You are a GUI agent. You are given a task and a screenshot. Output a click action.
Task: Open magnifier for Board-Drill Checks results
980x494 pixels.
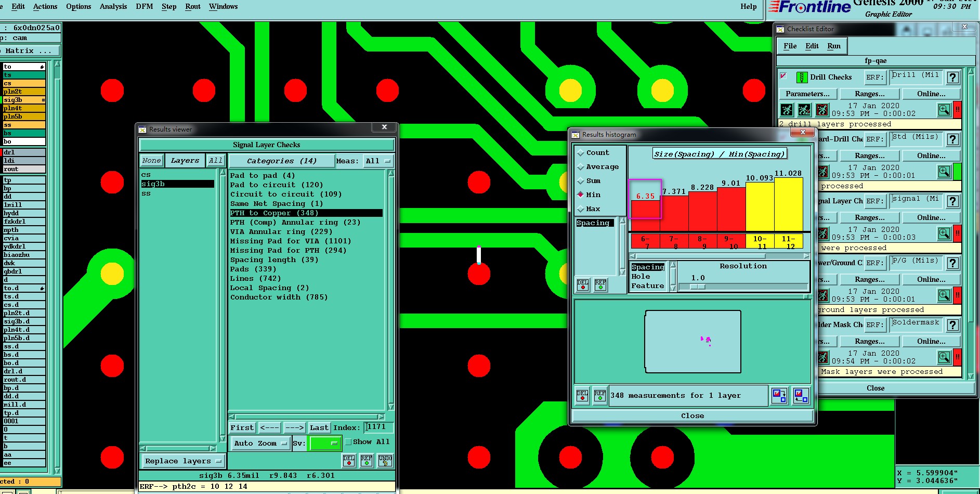coord(944,172)
